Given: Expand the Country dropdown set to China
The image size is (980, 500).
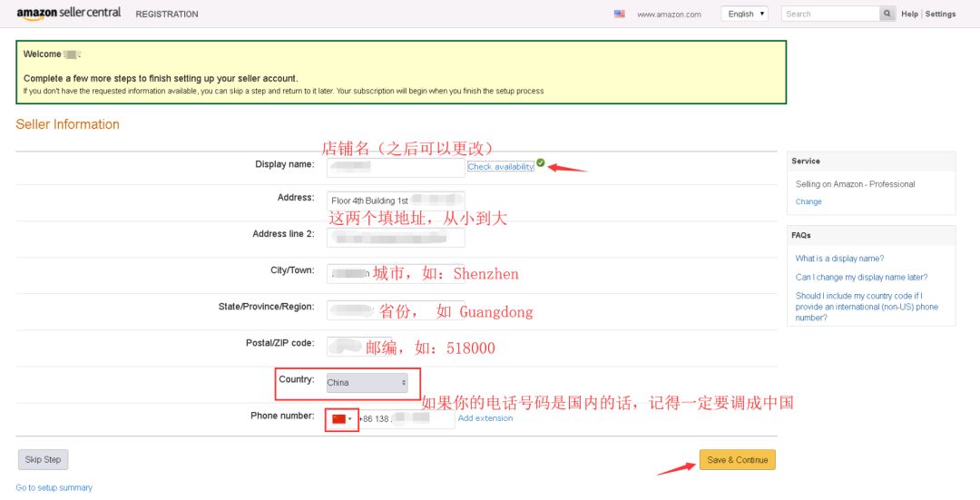Looking at the screenshot, I should point(367,383).
